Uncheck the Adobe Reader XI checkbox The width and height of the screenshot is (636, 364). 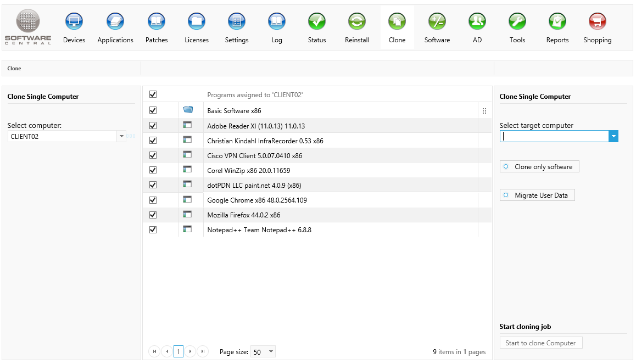pos(153,126)
